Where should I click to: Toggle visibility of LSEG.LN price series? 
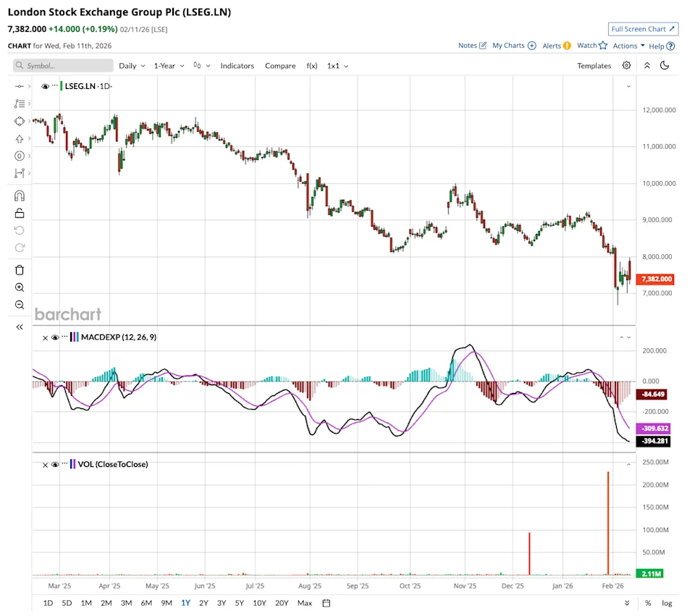(x=46, y=86)
